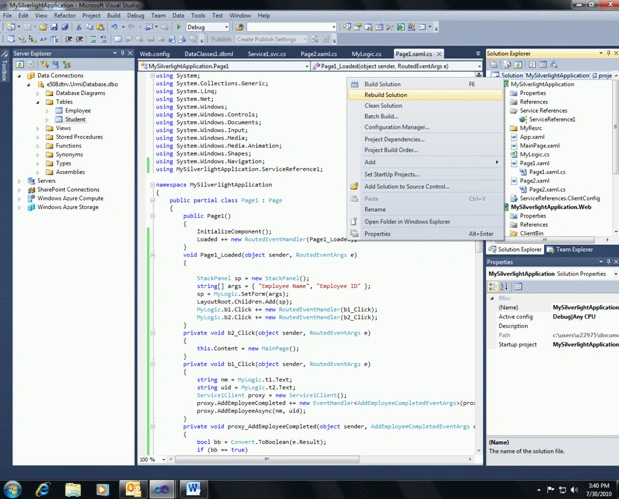
Task: Select the Student table in Server Explorer
Action: (x=75, y=119)
